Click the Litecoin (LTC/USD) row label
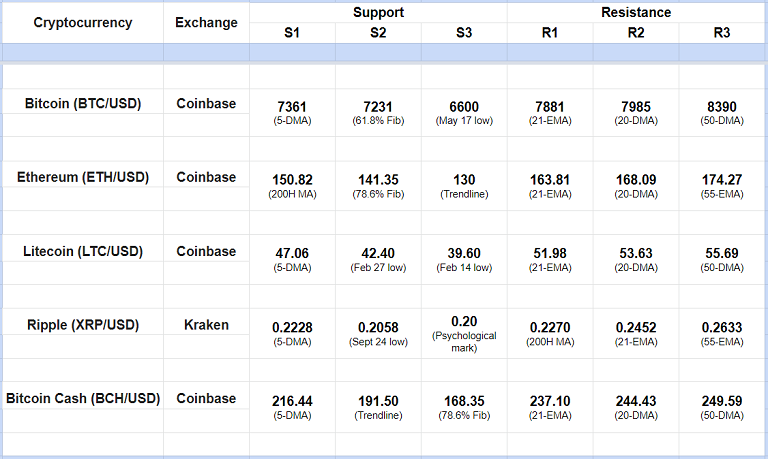This screenshot has height=459, width=768. pyautogui.click(x=83, y=251)
